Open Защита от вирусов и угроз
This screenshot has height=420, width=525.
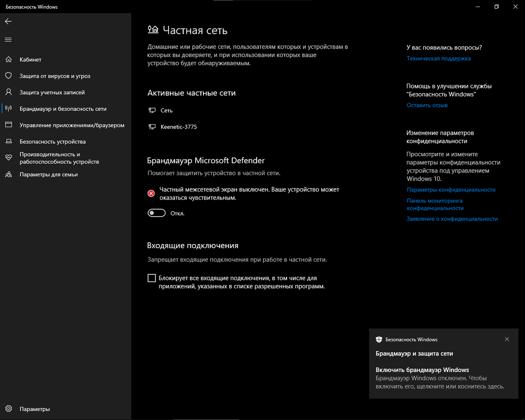tap(66, 76)
